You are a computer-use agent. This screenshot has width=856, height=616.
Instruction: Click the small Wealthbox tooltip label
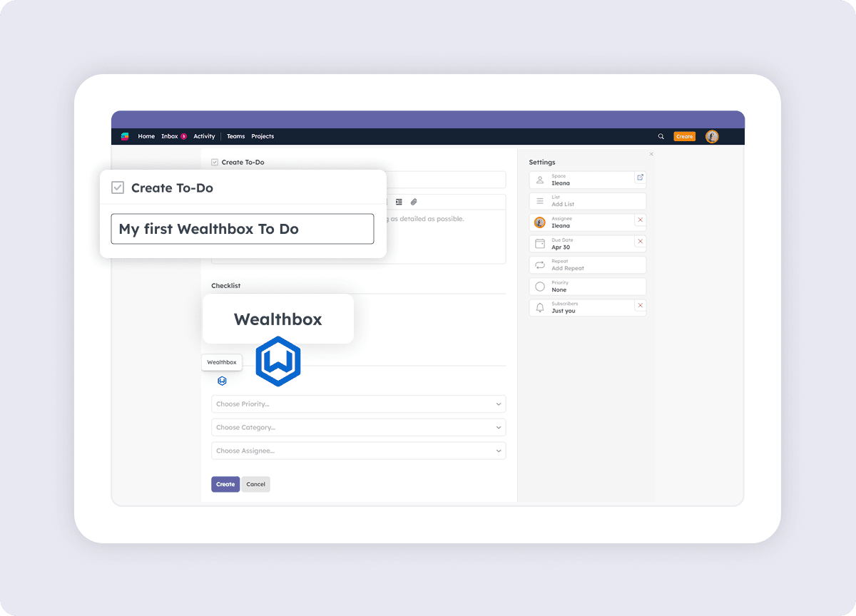coord(222,362)
